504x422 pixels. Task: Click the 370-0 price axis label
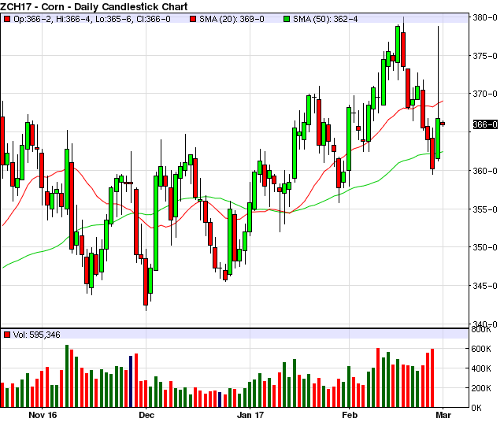(485, 94)
